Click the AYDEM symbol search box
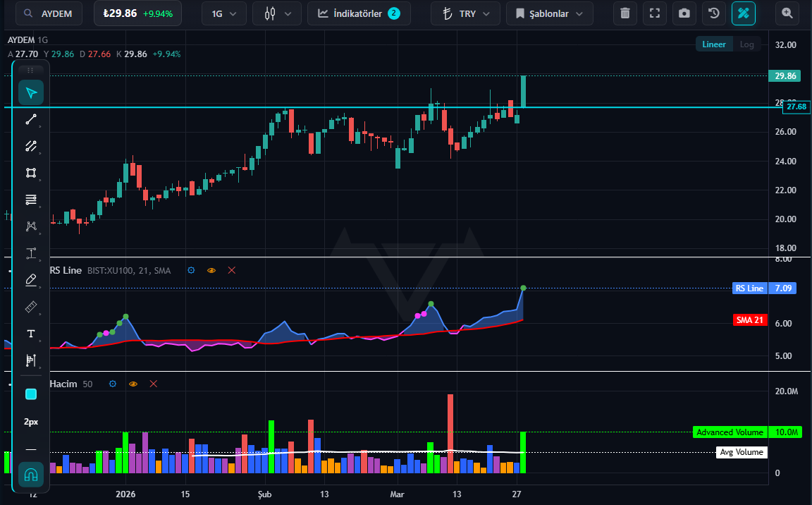812x505 pixels. (49, 13)
